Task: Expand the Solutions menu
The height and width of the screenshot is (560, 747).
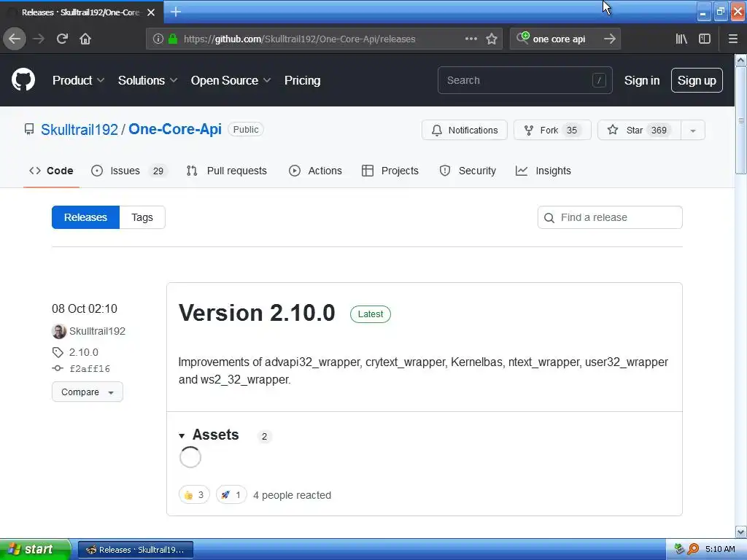Action: tap(147, 80)
